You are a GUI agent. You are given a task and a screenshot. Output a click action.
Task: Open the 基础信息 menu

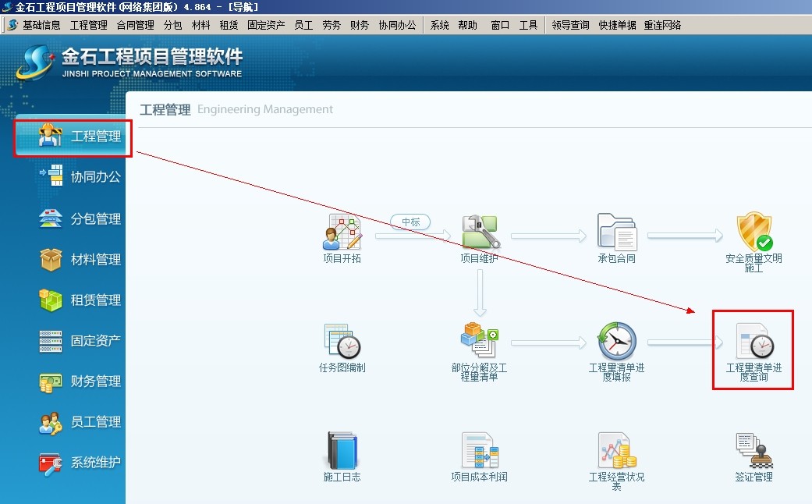click(x=41, y=25)
